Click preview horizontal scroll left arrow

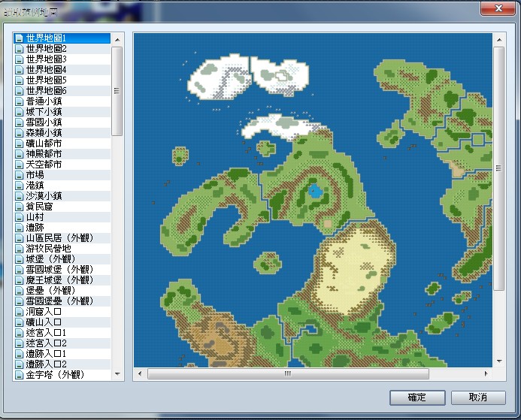pos(140,374)
